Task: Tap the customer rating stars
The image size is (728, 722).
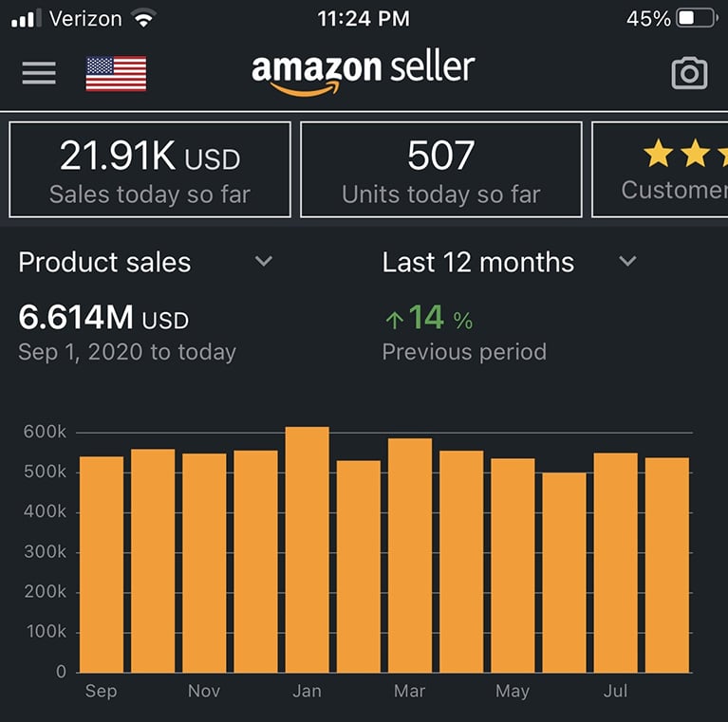Action: tap(685, 154)
